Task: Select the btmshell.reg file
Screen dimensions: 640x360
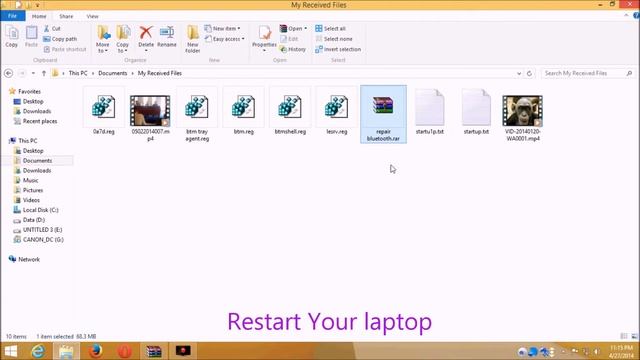Action: [x=290, y=112]
